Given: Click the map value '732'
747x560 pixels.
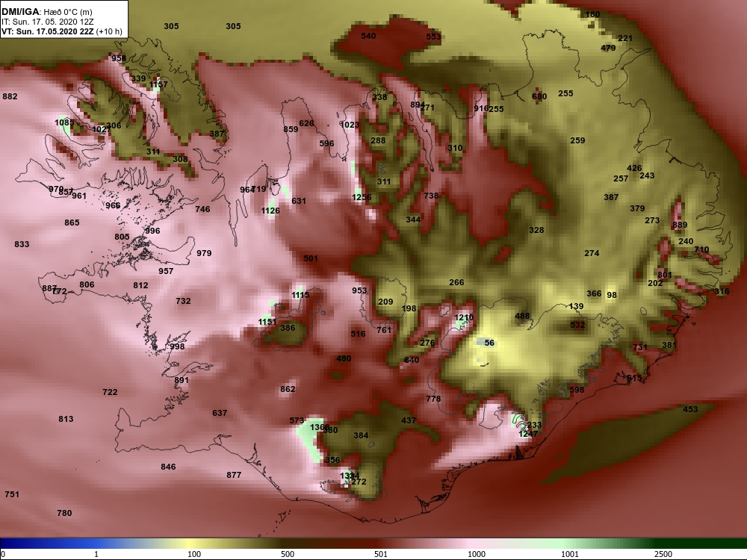Looking at the screenshot, I should click(x=183, y=300).
